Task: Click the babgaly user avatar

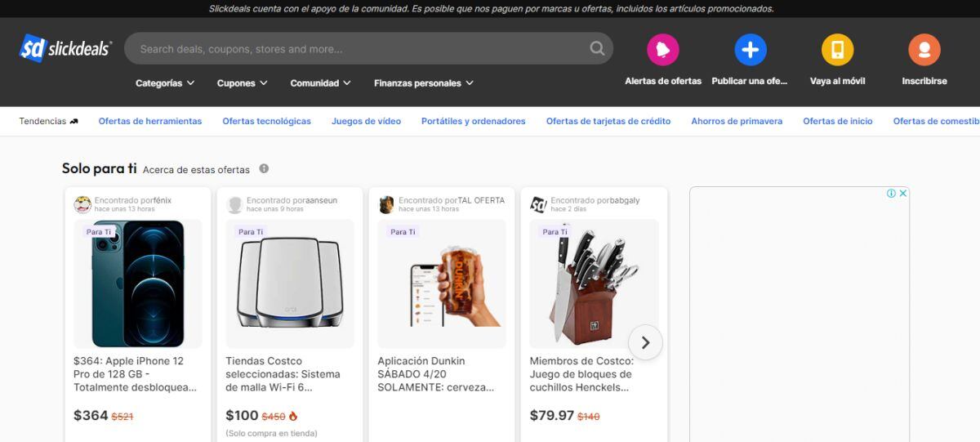Action: click(538, 204)
